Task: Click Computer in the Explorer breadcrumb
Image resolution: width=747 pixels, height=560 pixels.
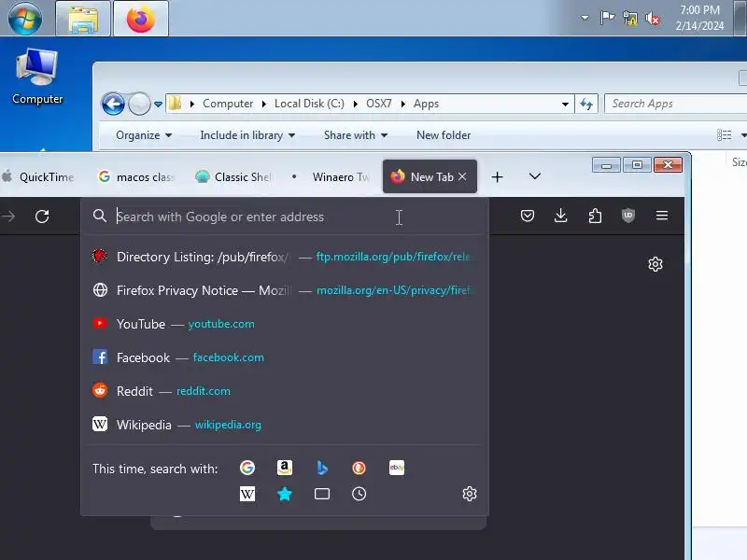Action: (228, 104)
